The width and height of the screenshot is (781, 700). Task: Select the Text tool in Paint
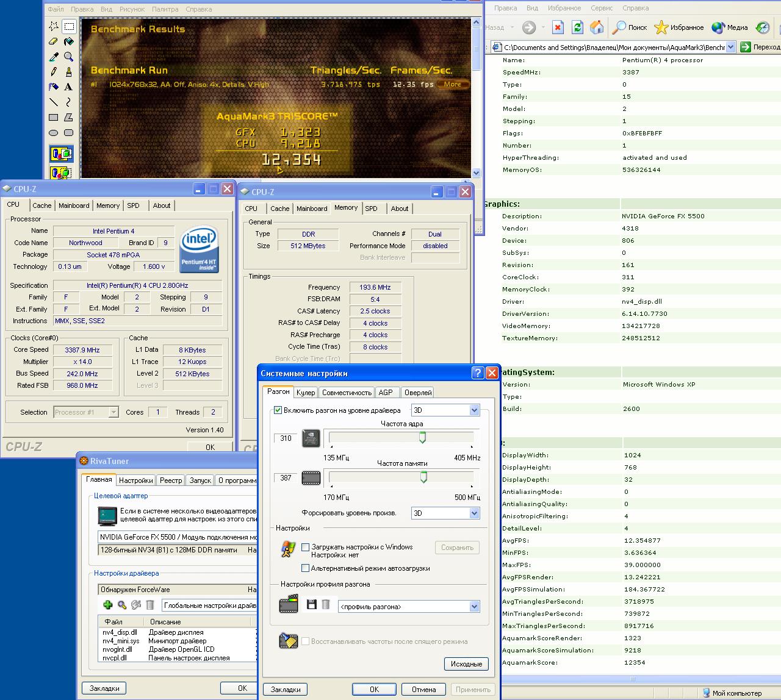(69, 87)
